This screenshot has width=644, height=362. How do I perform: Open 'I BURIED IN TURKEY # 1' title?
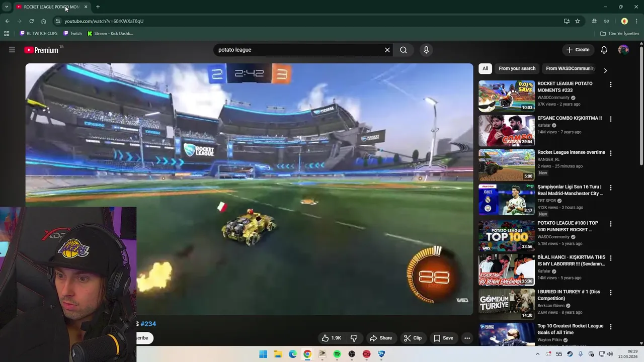coord(569,295)
